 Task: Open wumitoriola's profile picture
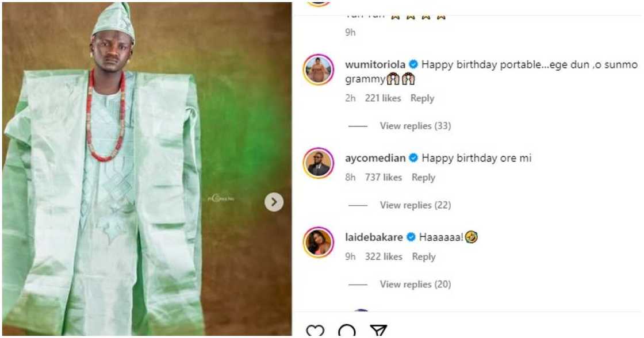[318, 70]
